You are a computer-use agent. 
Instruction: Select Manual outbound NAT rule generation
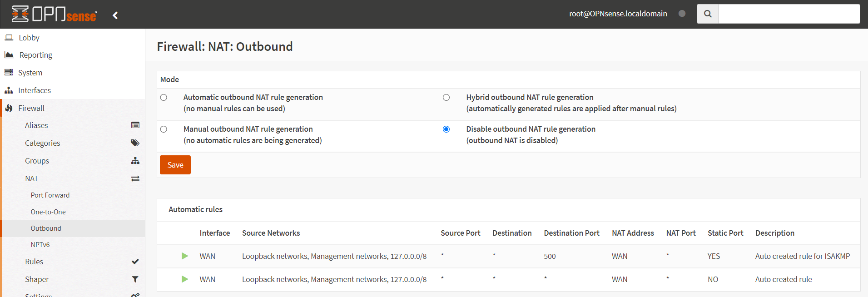pyautogui.click(x=164, y=129)
